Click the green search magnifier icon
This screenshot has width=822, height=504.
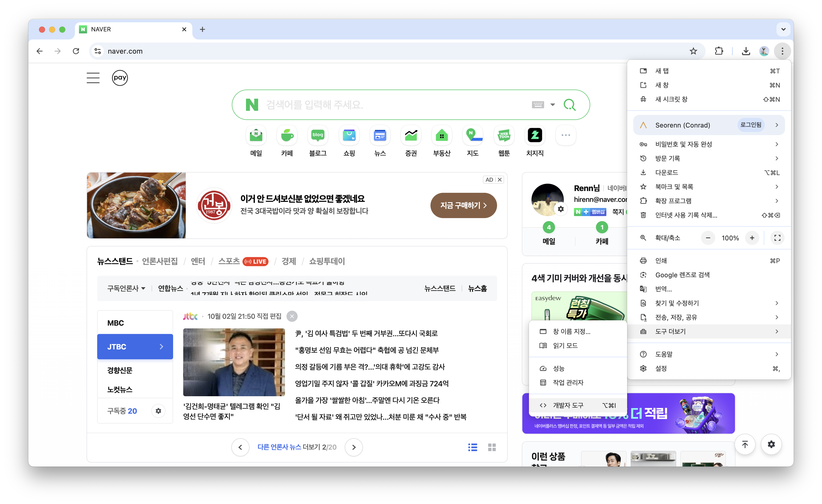tap(569, 105)
